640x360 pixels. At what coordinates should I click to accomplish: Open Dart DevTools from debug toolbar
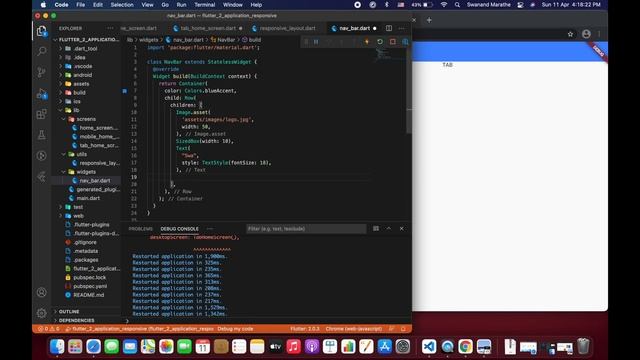(x=405, y=42)
